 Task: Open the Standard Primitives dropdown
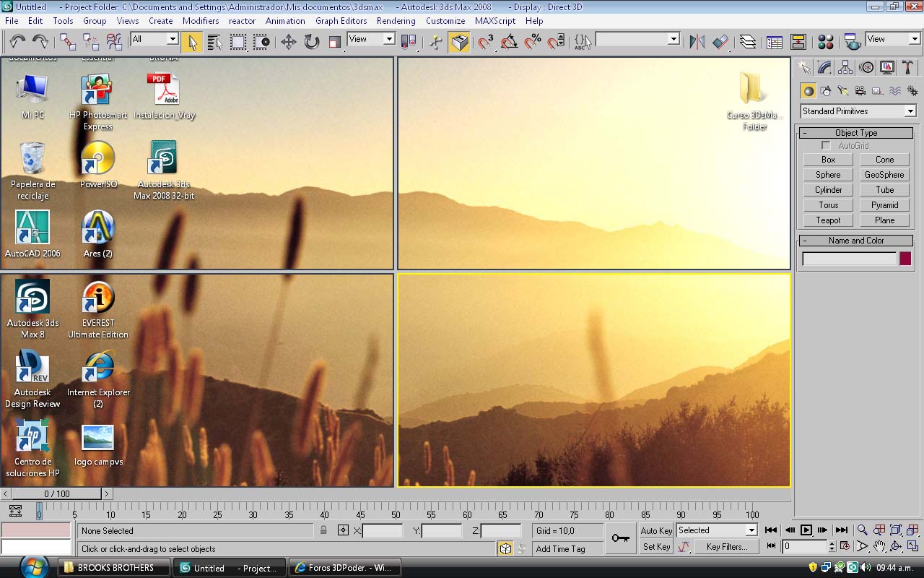click(858, 111)
